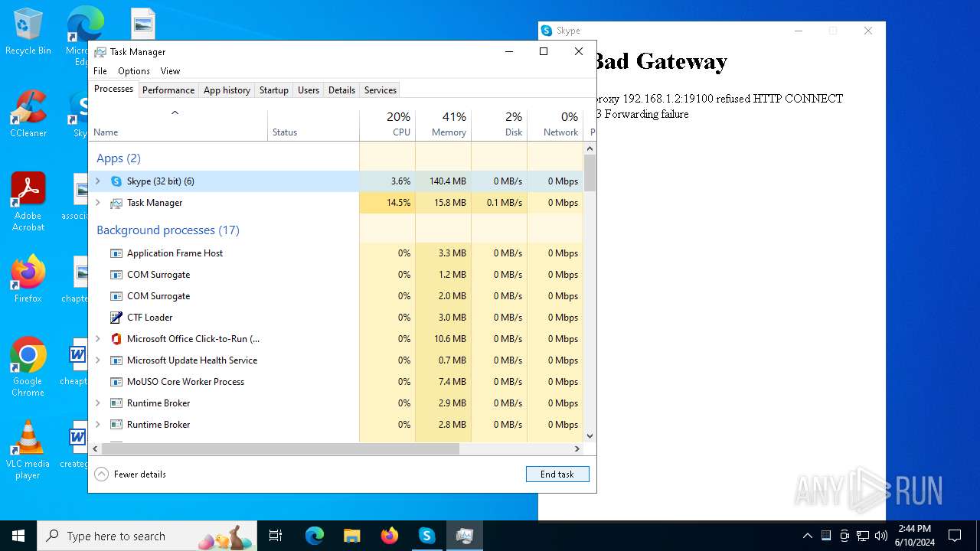
Task: Expand the first Runtime Broker row
Action: coord(97,403)
